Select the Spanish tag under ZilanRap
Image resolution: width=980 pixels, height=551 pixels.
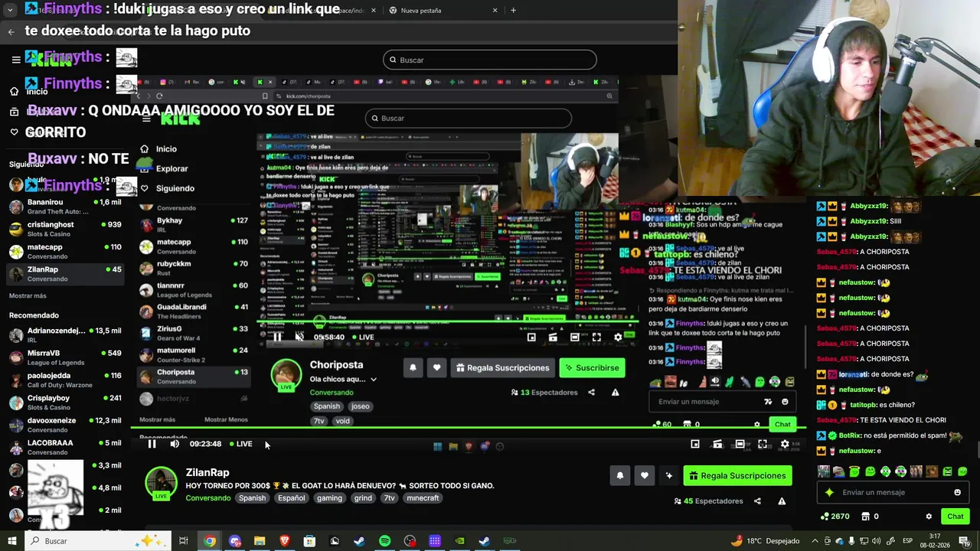pyautogui.click(x=252, y=498)
